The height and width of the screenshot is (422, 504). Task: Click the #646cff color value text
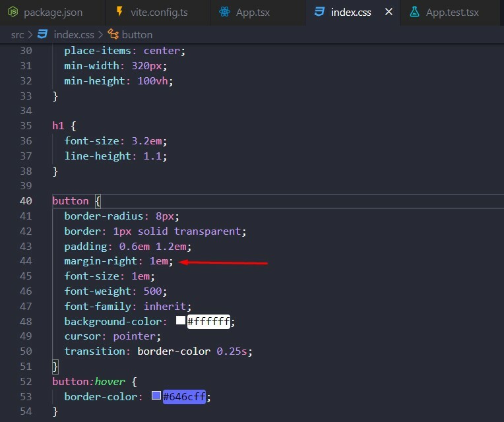[x=184, y=397]
